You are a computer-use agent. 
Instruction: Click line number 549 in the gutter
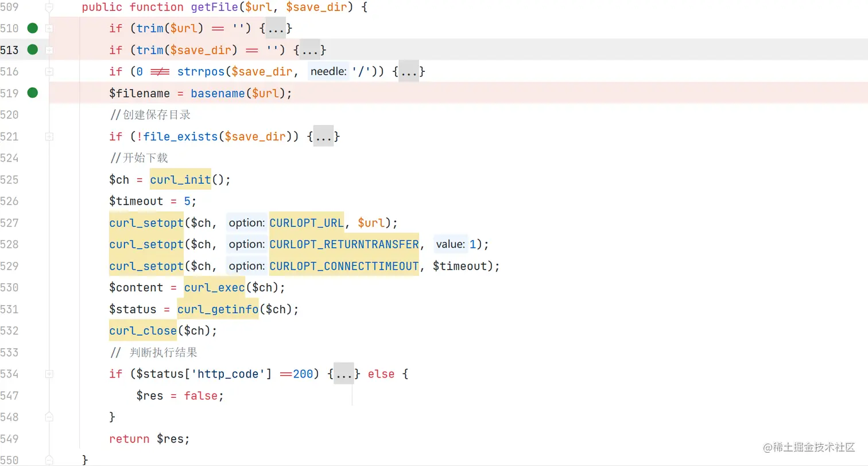tap(9, 439)
